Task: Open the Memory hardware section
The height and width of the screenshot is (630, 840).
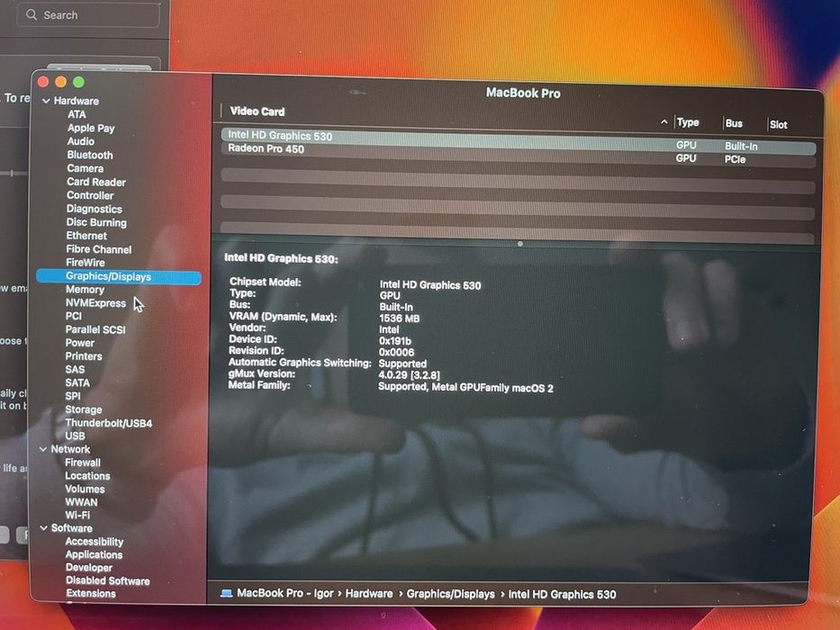Action: point(85,289)
